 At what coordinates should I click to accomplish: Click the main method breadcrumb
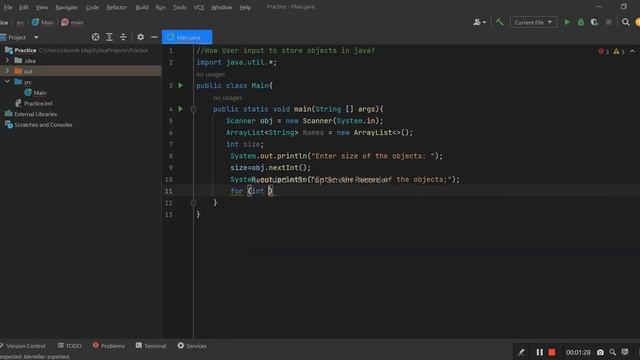click(73, 22)
